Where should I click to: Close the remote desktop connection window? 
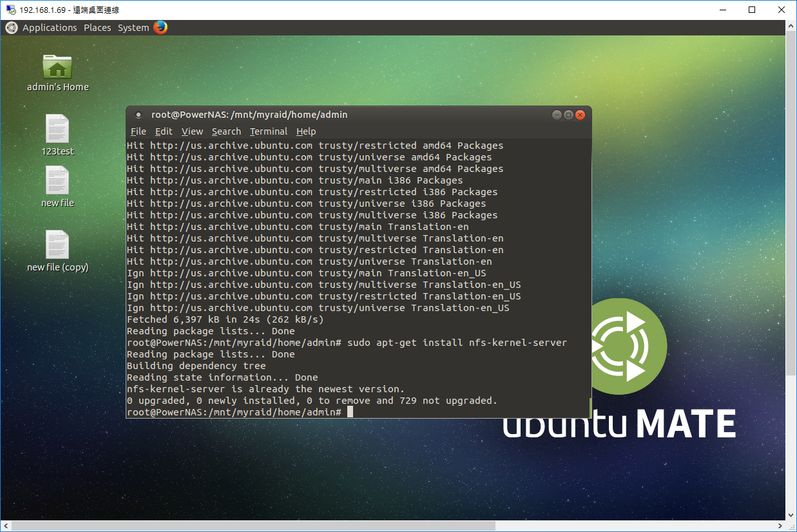[782, 10]
